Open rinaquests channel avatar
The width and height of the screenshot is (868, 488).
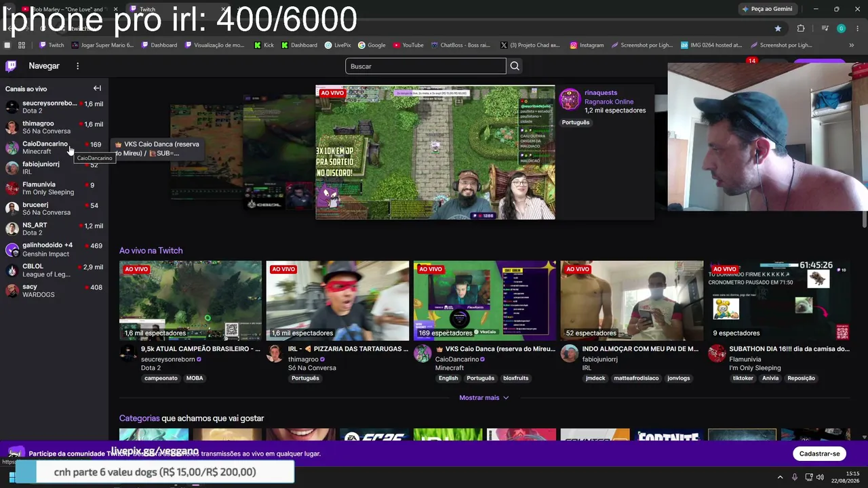[x=570, y=99]
